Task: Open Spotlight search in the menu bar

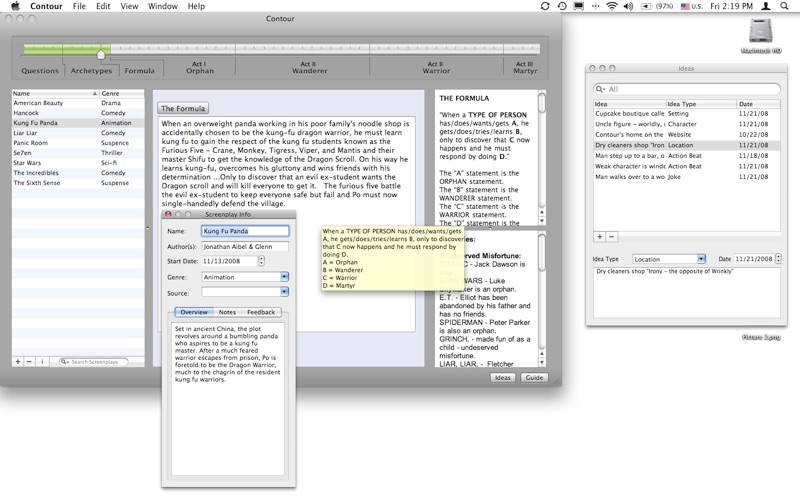Action: pyautogui.click(x=787, y=6)
